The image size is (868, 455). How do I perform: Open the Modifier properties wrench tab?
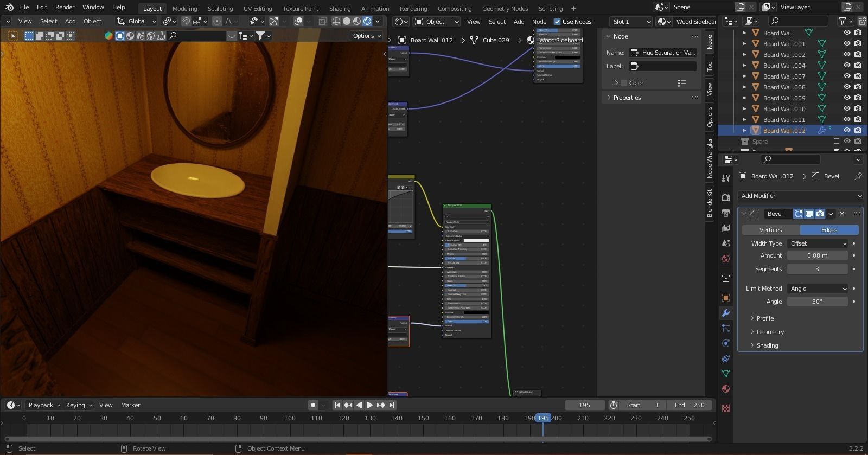[726, 313]
